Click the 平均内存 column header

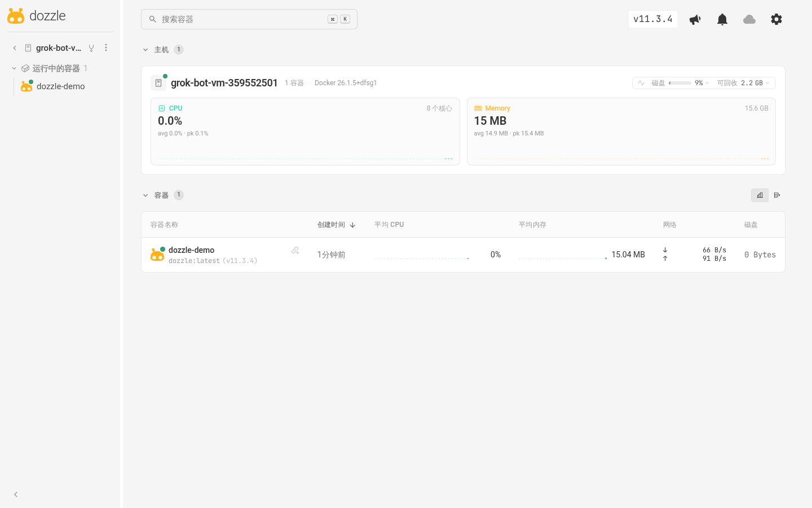(x=532, y=225)
